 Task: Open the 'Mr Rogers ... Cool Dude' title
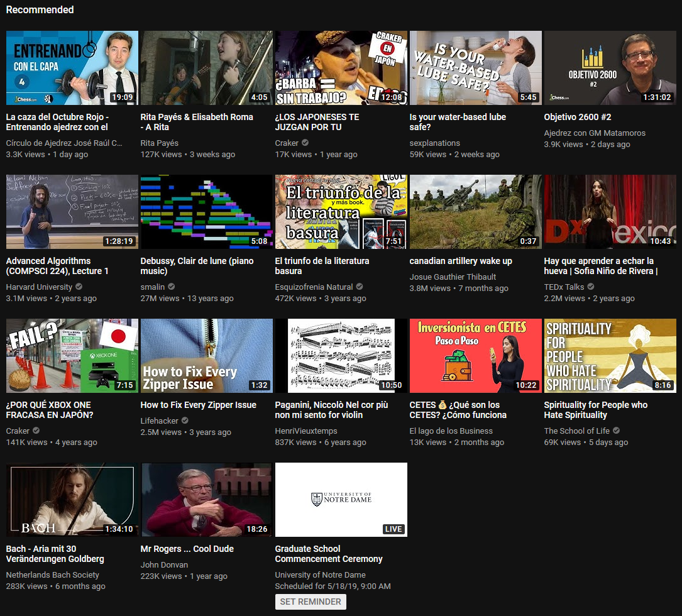[187, 549]
